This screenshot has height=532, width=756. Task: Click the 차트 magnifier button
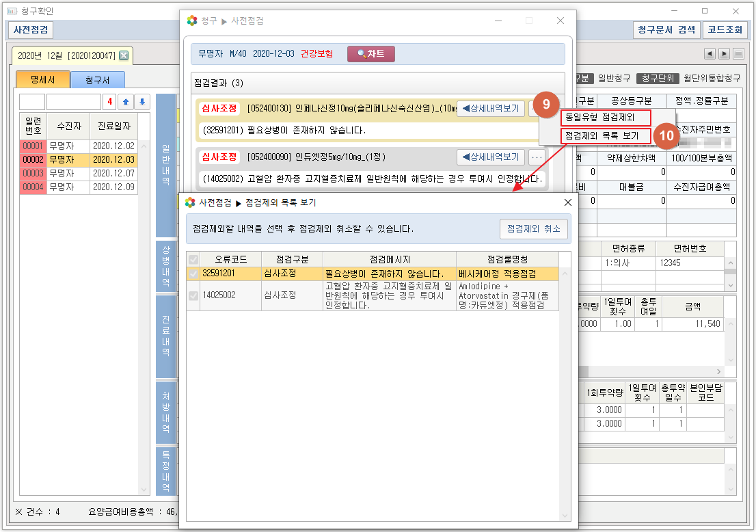point(370,54)
